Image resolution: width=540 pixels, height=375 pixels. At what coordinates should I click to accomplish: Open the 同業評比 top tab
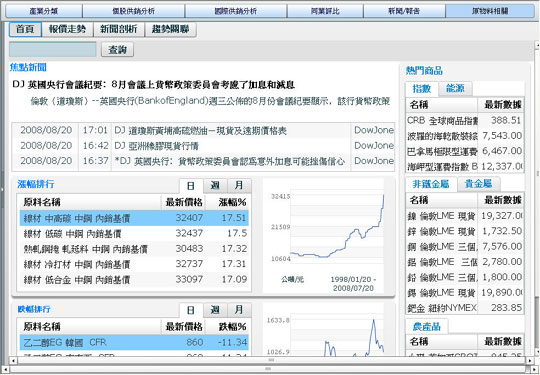325,11
